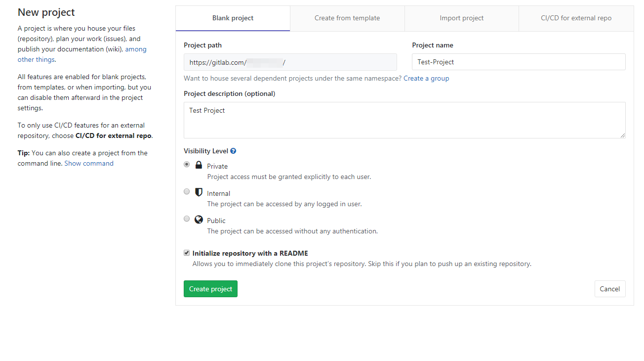Click the Project path URL field

coord(290,62)
